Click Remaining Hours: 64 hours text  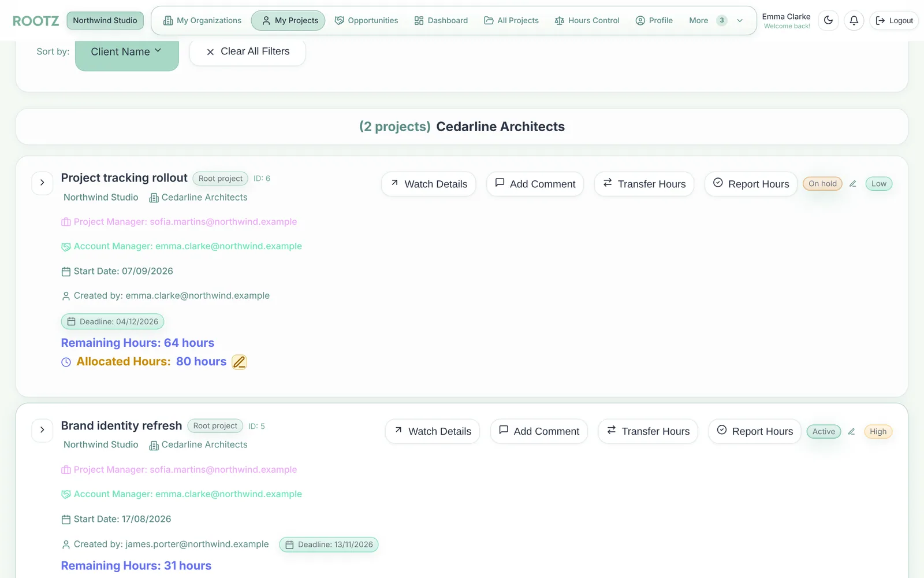[x=137, y=343]
